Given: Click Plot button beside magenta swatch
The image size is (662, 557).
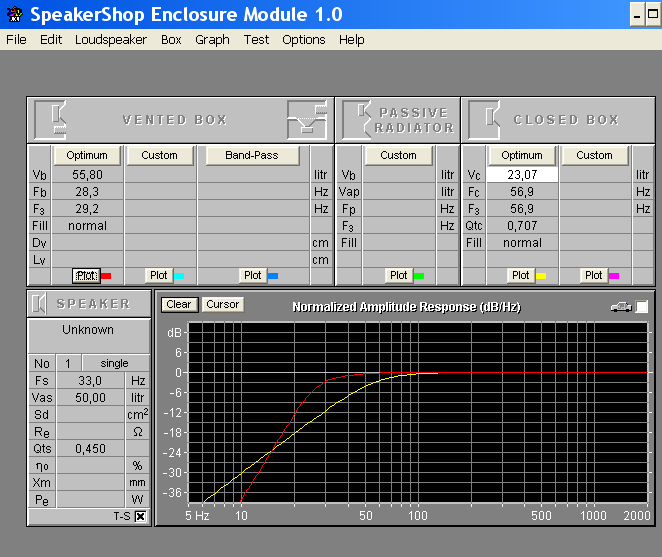Looking at the screenshot, I should pos(594,276).
